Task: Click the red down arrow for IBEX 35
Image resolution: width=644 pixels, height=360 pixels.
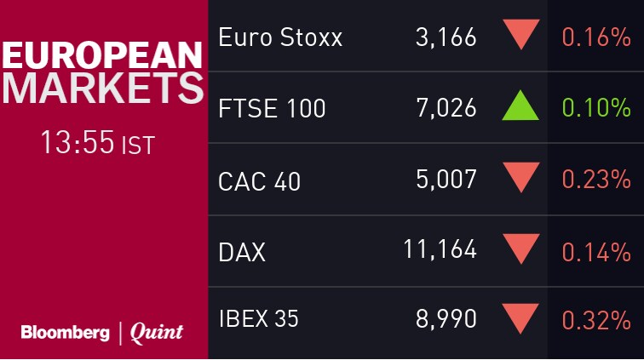Action: pos(522,320)
